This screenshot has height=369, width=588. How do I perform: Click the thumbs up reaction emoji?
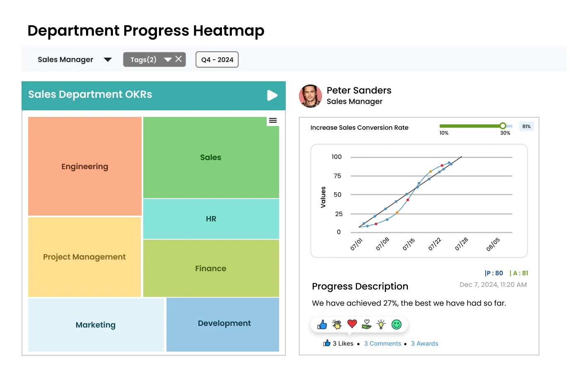pos(322,325)
